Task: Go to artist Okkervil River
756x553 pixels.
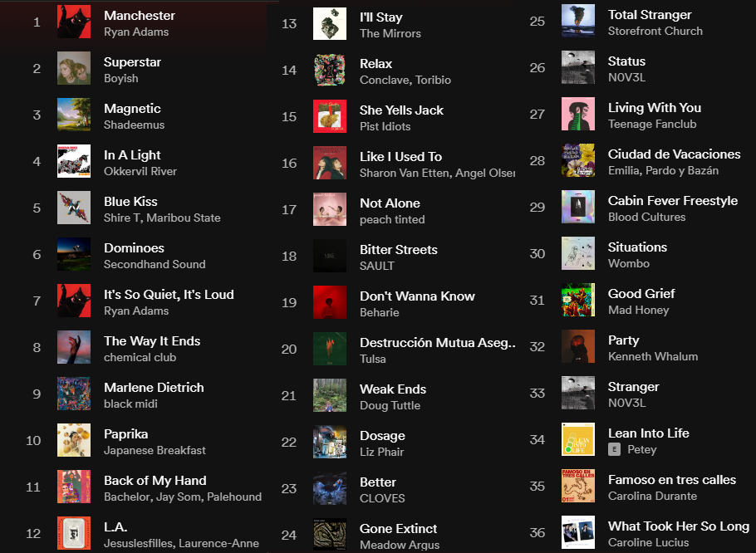Action: (x=140, y=172)
